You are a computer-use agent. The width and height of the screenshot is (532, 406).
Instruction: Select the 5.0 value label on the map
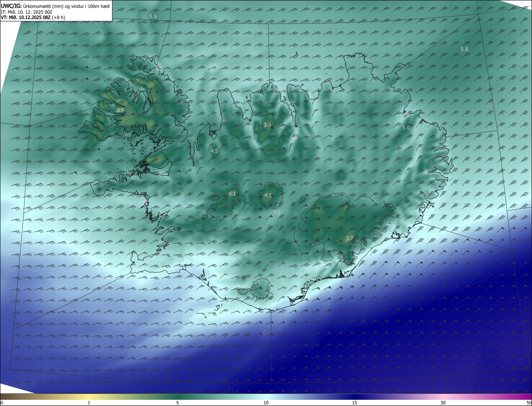click(x=406, y=128)
